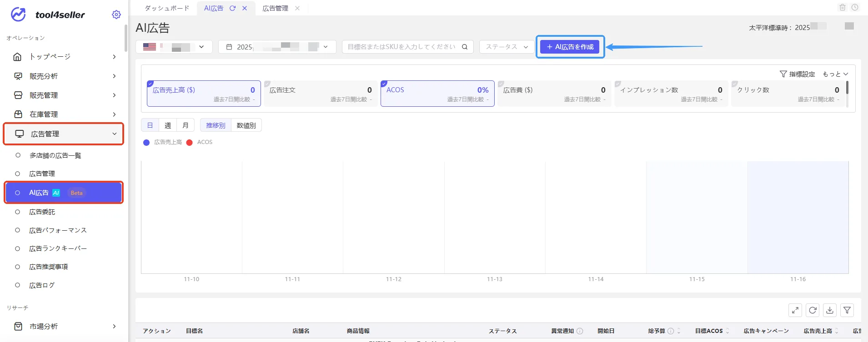Expand table to fullscreen icon
Image resolution: width=868 pixels, height=342 pixels.
pyautogui.click(x=795, y=310)
